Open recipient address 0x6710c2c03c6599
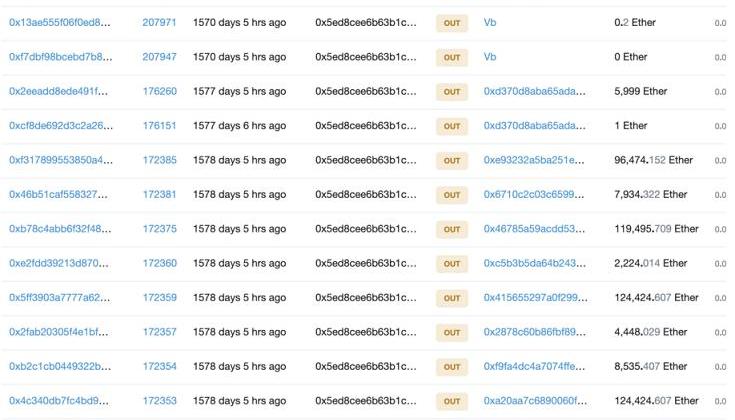 (534, 194)
